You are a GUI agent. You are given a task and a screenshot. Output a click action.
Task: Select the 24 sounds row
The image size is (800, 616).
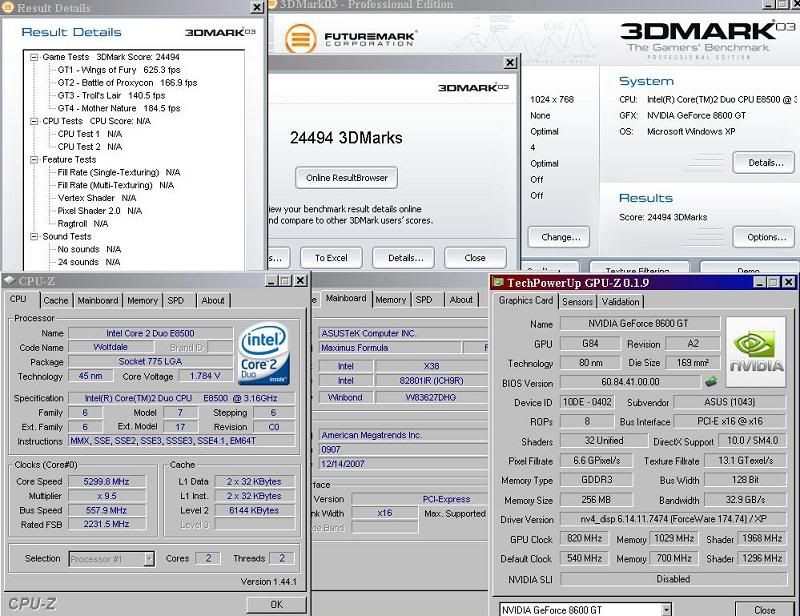pos(89,262)
